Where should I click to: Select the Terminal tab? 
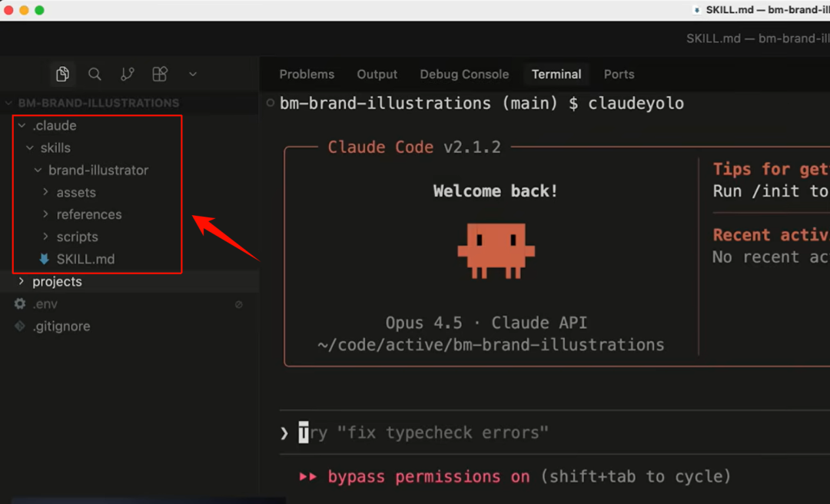point(556,74)
